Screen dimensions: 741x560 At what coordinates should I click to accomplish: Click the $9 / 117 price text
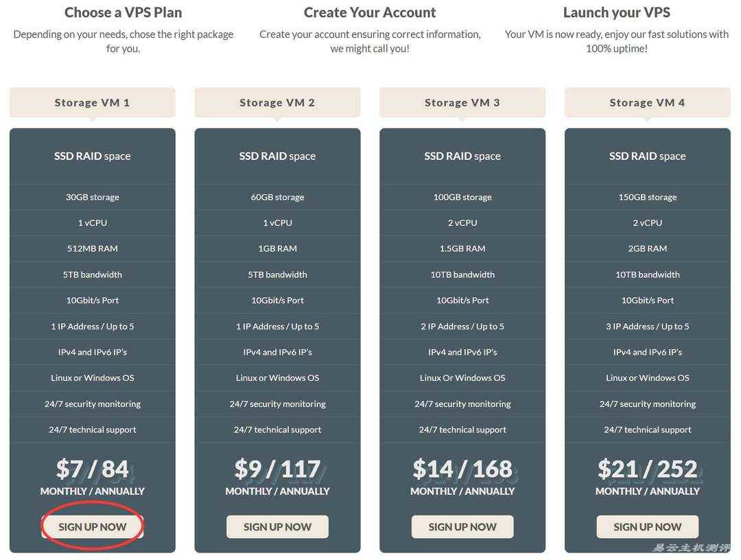[277, 469]
